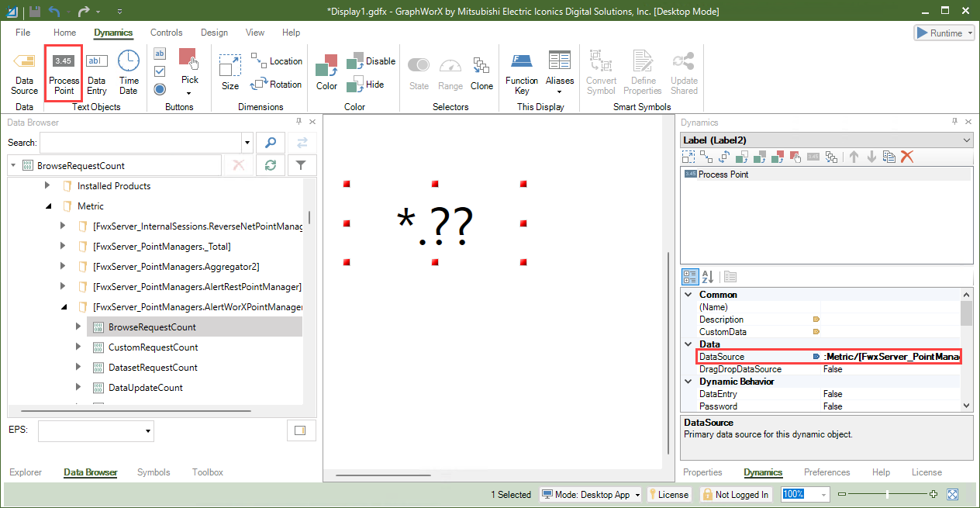The image size is (980, 508).
Task: Switch to the Design ribbon tab
Action: (215, 33)
